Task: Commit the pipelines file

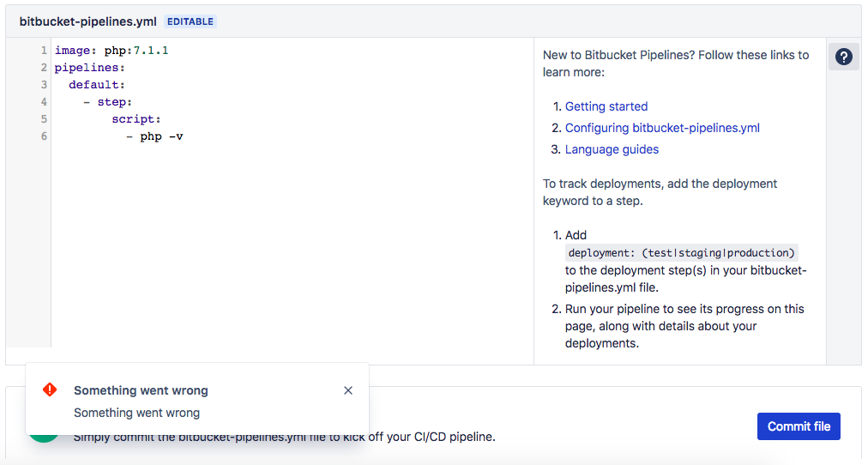Action: click(799, 426)
